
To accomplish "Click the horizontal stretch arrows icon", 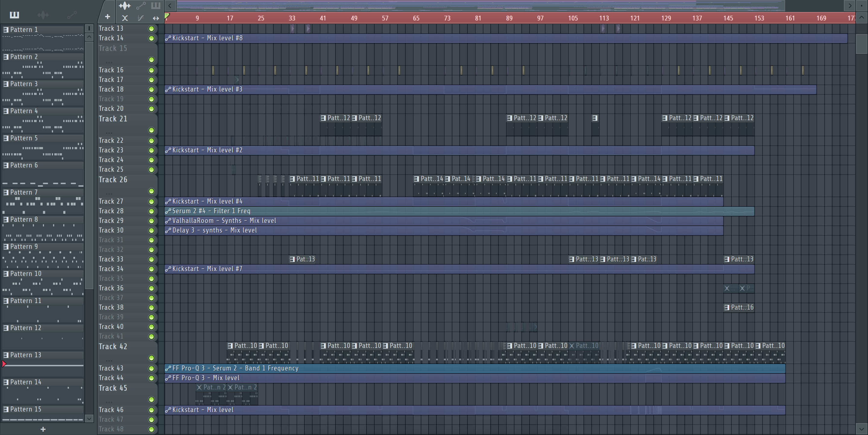I will [x=156, y=18].
